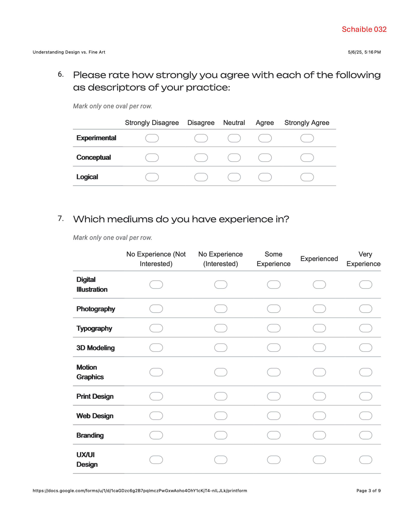Image resolution: width=411 pixels, height=532 pixels.
Task: Choose Some Experience for Web Design
Action: point(274,416)
